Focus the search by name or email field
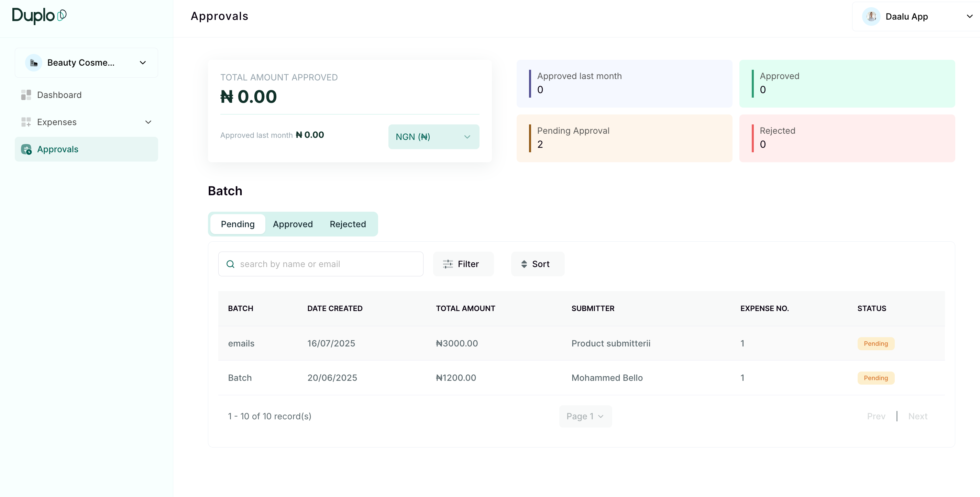Image resolution: width=980 pixels, height=497 pixels. pyautogui.click(x=327, y=264)
